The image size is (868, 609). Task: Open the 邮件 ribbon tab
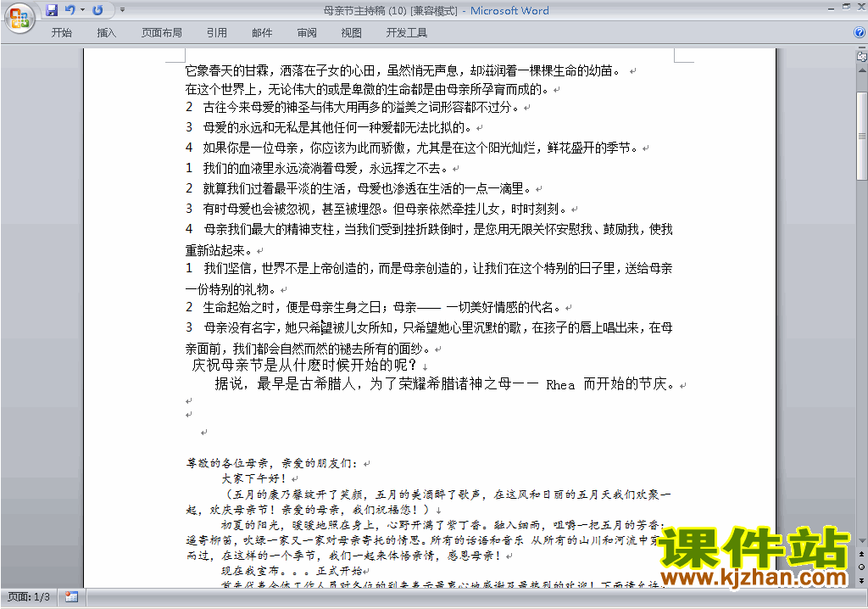(262, 33)
